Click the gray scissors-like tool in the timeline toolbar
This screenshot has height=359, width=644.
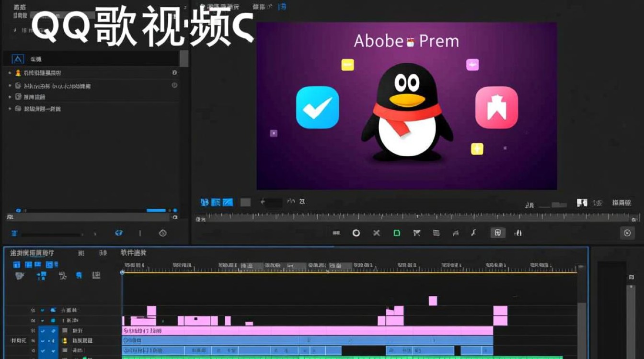coord(63,276)
